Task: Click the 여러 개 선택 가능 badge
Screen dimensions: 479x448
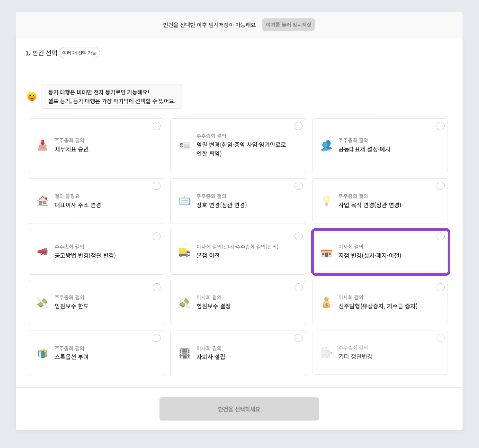Action: pyautogui.click(x=79, y=53)
